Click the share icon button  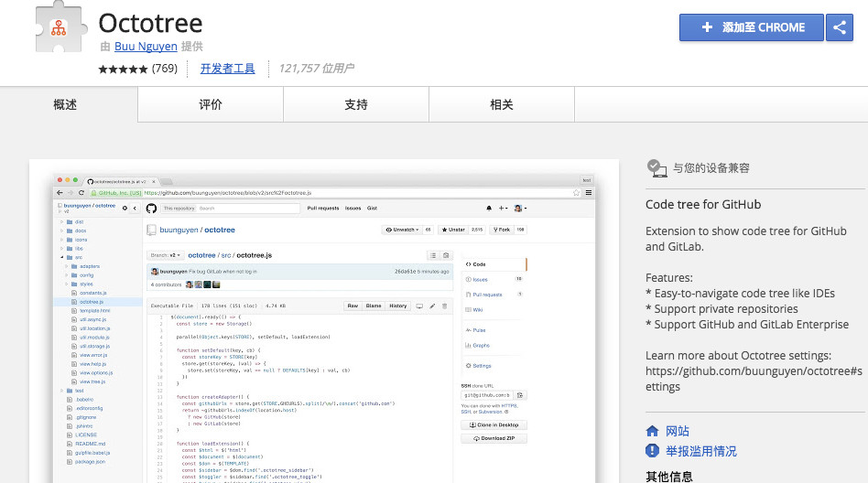click(x=840, y=27)
